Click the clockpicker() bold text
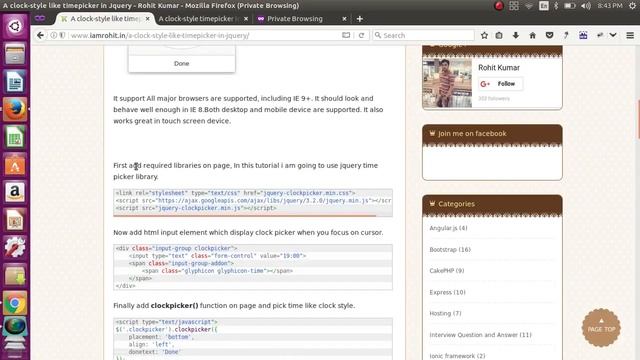The width and height of the screenshot is (640, 360). [x=174, y=305]
